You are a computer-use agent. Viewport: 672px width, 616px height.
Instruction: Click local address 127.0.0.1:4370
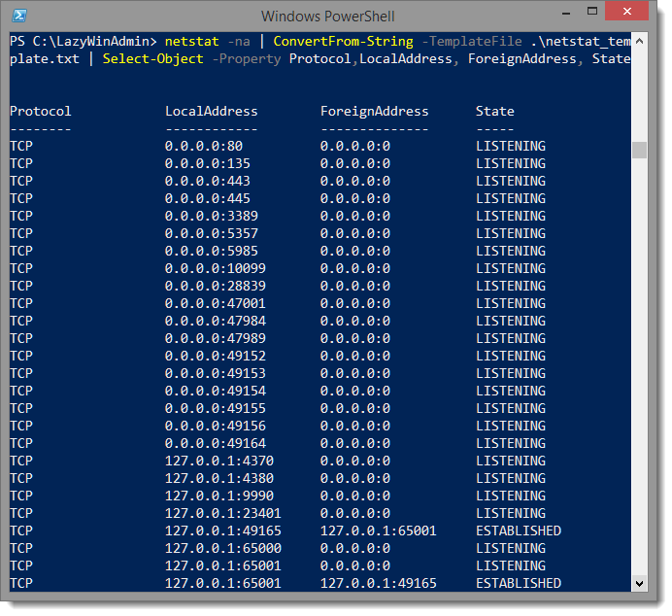(219, 462)
